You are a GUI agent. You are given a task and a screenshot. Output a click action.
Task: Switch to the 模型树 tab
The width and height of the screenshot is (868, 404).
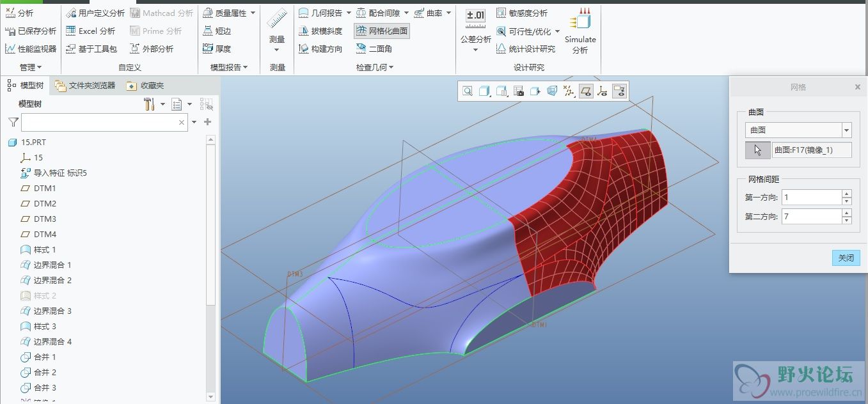coord(26,85)
